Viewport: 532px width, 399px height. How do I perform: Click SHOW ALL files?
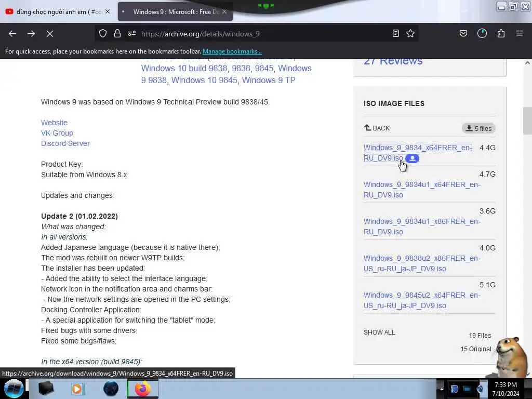[x=379, y=332]
